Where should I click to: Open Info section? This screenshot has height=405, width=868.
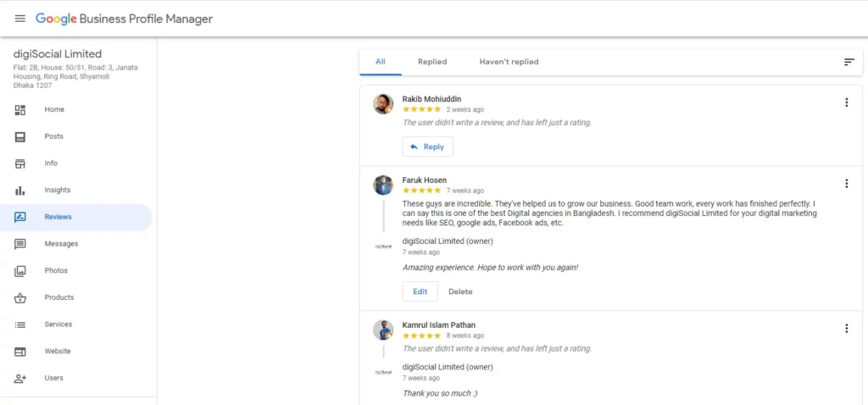pyautogui.click(x=51, y=164)
